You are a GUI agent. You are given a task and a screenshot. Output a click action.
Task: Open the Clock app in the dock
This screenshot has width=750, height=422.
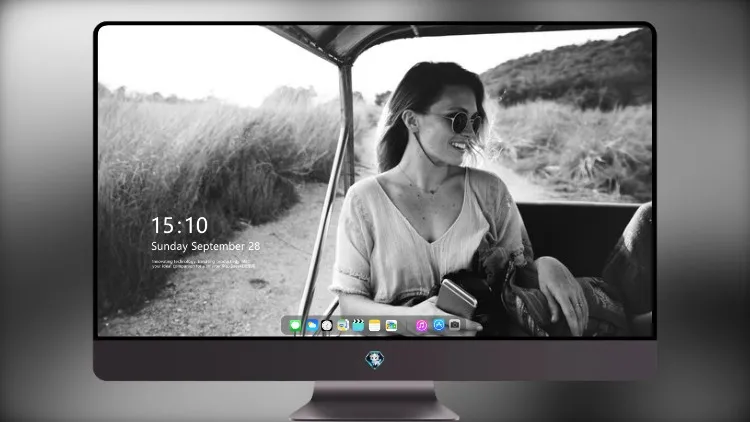pos(327,325)
